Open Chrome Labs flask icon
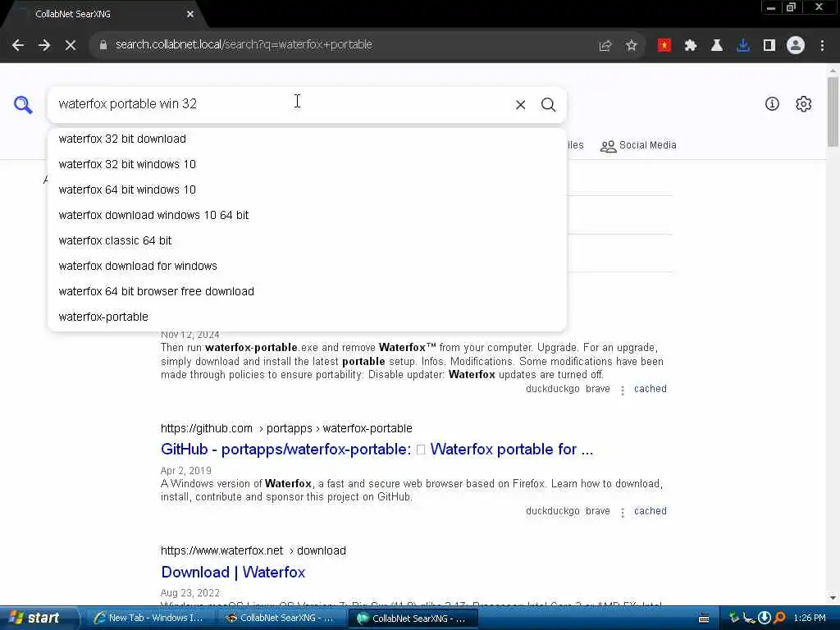 point(717,46)
